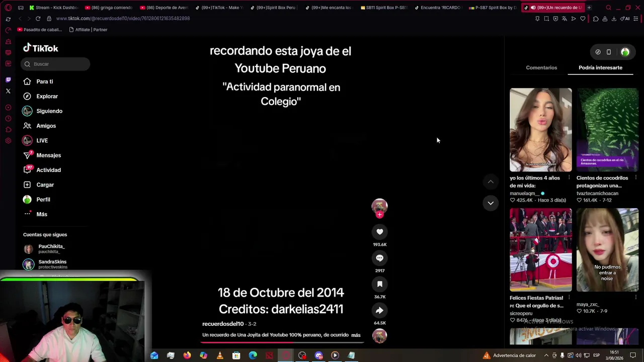644x362 pixels.
Task: Open Microsoft Edge from the taskbar
Action: click(253, 355)
